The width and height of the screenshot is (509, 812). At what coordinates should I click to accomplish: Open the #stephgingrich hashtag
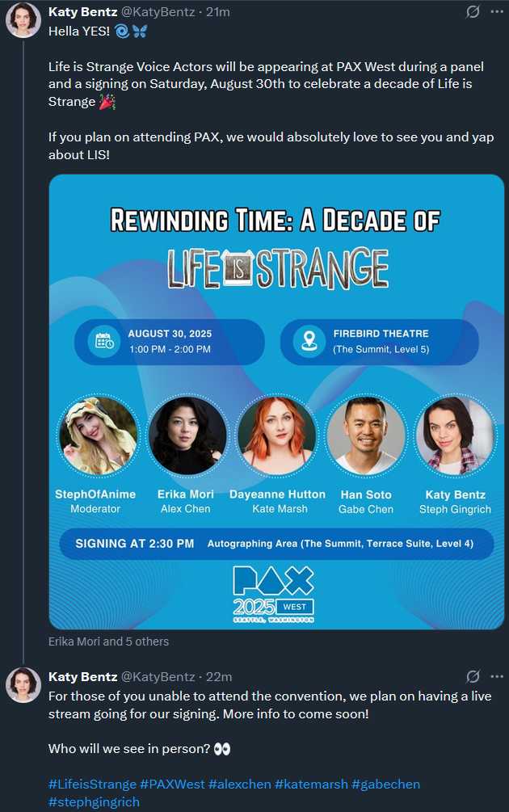[94, 802]
